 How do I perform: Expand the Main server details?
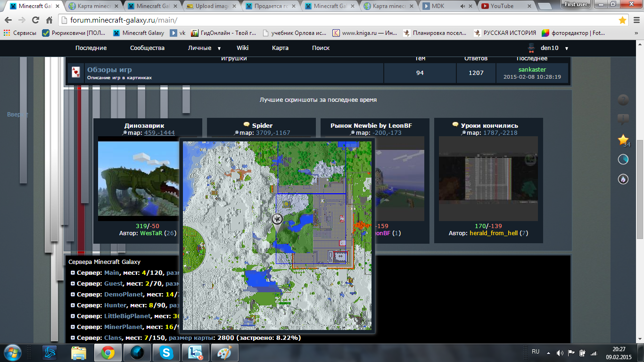(73, 273)
